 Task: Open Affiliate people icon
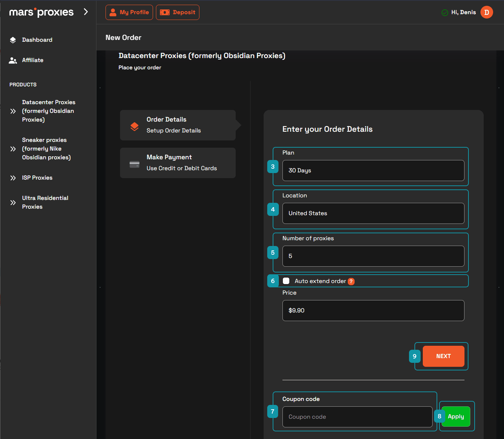tap(13, 60)
